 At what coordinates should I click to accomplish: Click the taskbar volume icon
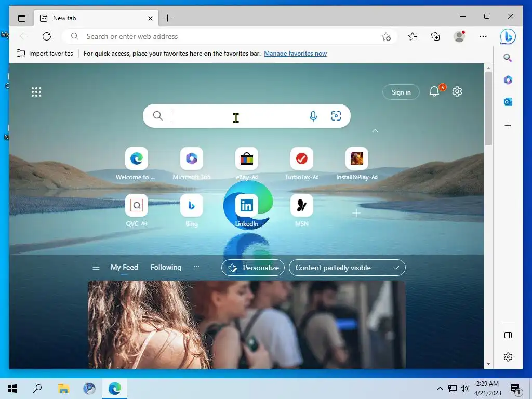(x=464, y=389)
